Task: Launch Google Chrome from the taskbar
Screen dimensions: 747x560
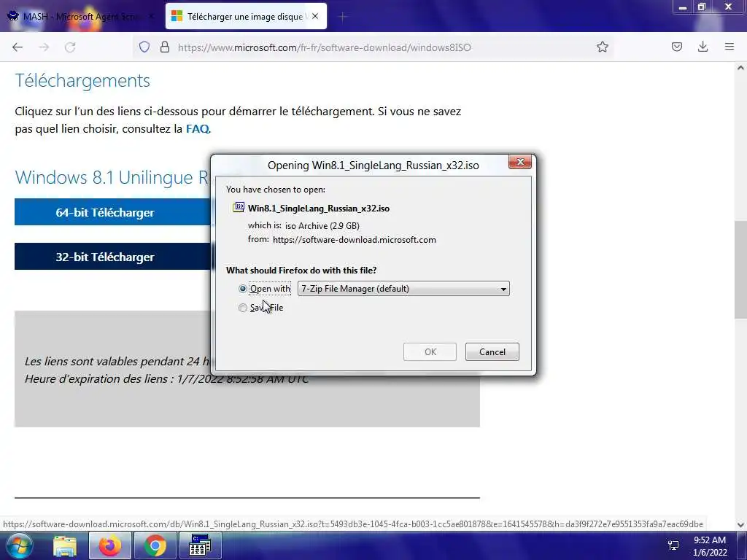Action: 155,545
